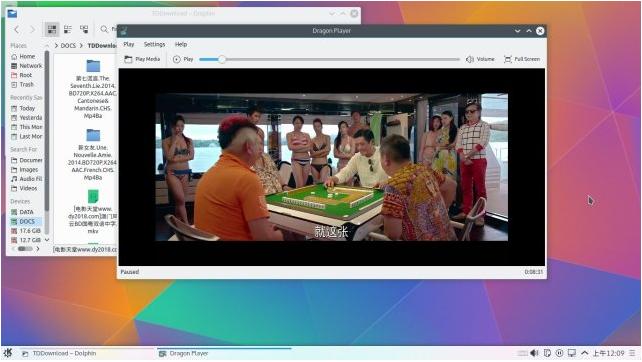Switch Dolphin to Compact view mode
The height and width of the screenshot is (362, 642).
coord(68,29)
